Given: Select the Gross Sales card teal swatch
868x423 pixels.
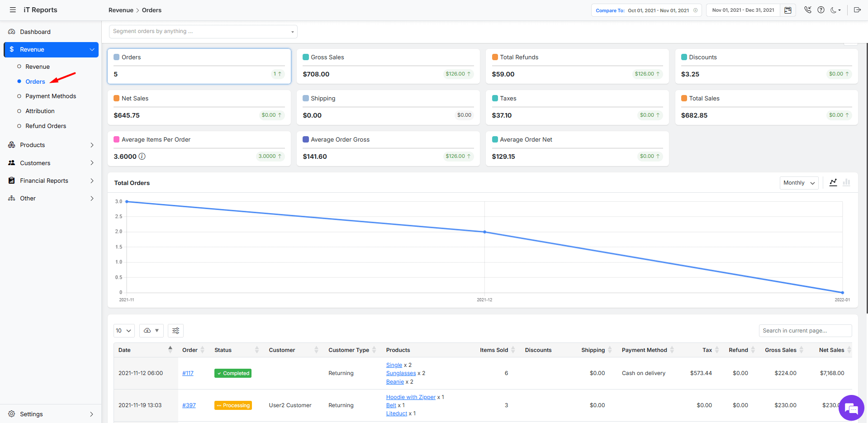Looking at the screenshot, I should [x=306, y=57].
